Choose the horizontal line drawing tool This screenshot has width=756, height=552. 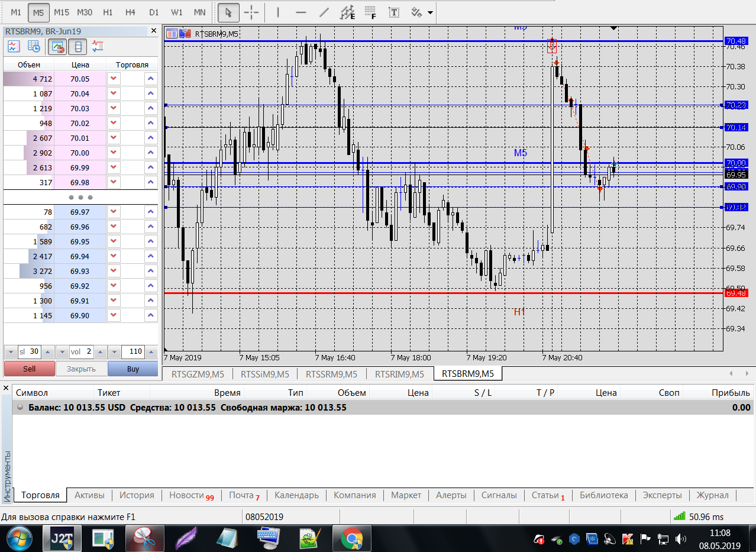301,12
